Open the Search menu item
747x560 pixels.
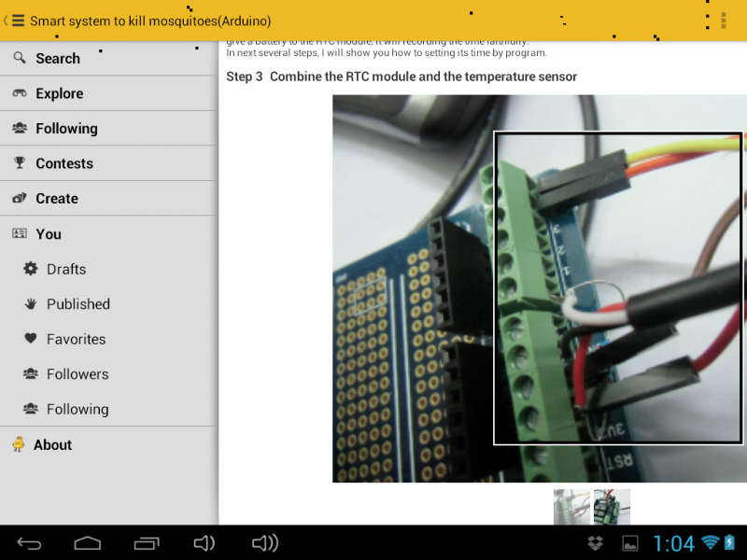coord(108,58)
